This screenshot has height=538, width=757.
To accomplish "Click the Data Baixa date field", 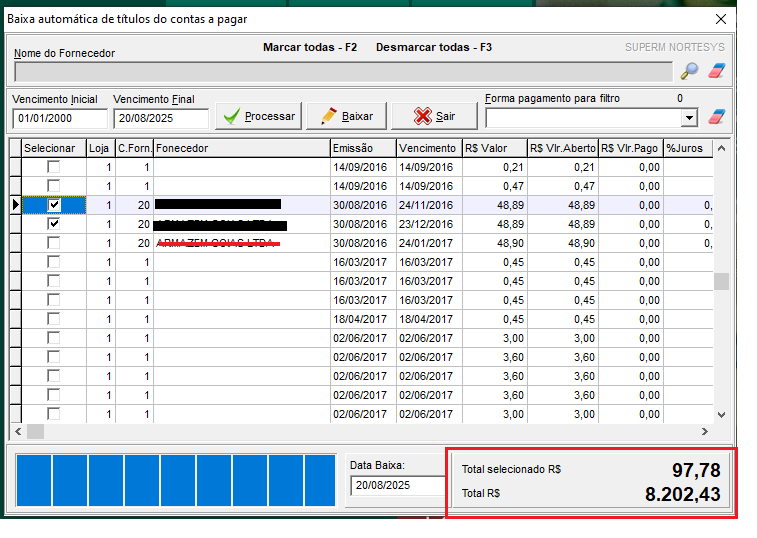I will tap(396, 485).
